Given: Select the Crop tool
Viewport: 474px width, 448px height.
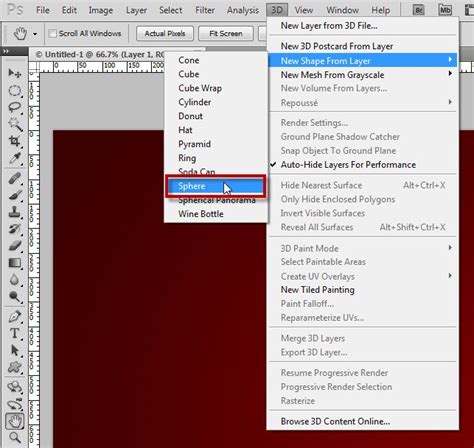Looking at the screenshot, I should [x=15, y=141].
